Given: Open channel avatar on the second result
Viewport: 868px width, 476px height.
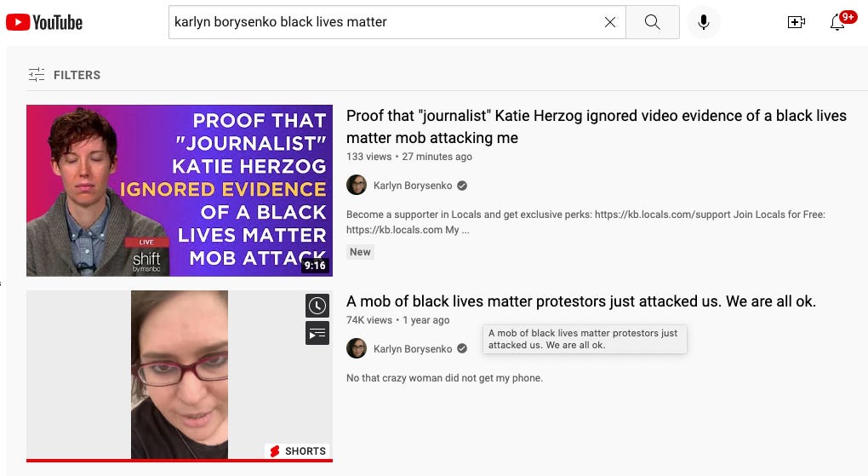Looking at the screenshot, I should pyautogui.click(x=357, y=348).
